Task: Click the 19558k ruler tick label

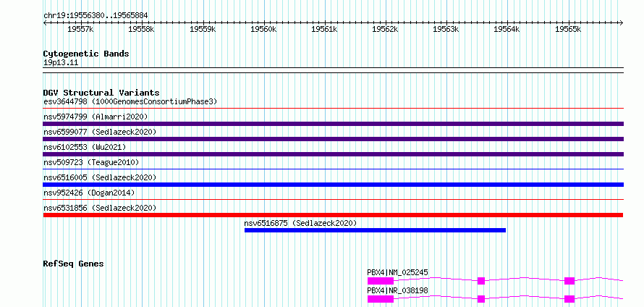Action: pyautogui.click(x=141, y=29)
